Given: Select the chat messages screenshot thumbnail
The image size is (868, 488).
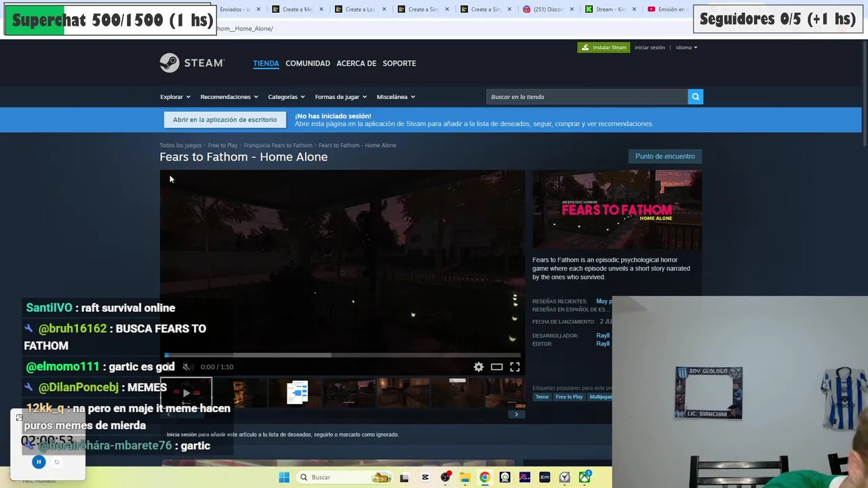Looking at the screenshot, I should tap(297, 393).
